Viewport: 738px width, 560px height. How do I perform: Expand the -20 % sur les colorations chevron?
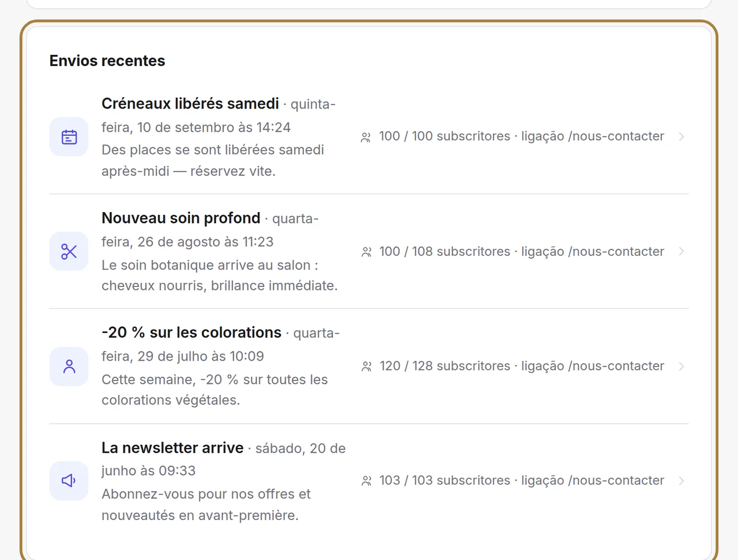pos(681,366)
